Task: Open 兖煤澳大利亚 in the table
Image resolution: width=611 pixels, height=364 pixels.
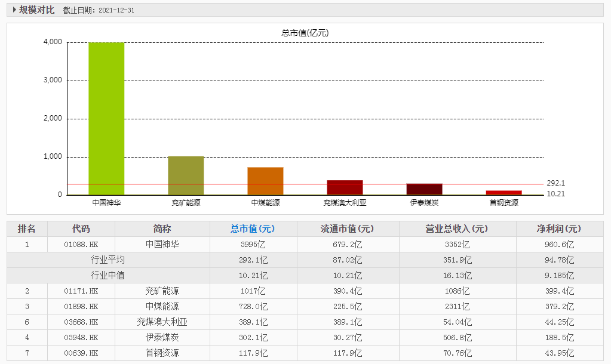Action: pyautogui.click(x=162, y=322)
